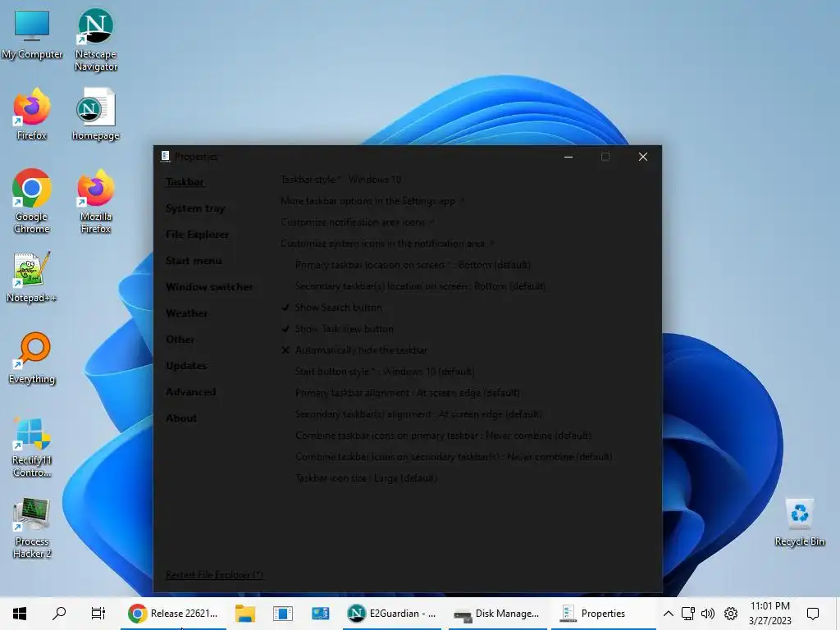Click the Properties window title icon
The image size is (840, 630).
[165, 157]
